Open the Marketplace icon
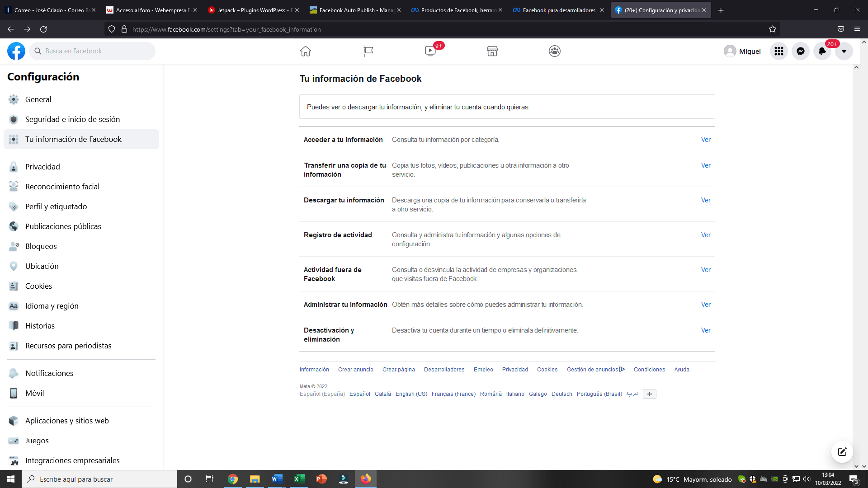Image resolution: width=868 pixels, height=488 pixels. [x=492, y=51]
